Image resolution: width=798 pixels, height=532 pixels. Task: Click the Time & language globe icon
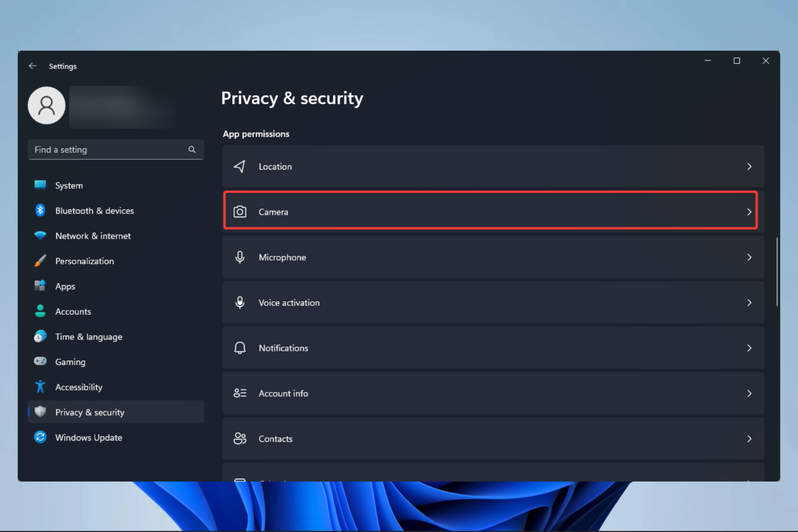point(40,336)
